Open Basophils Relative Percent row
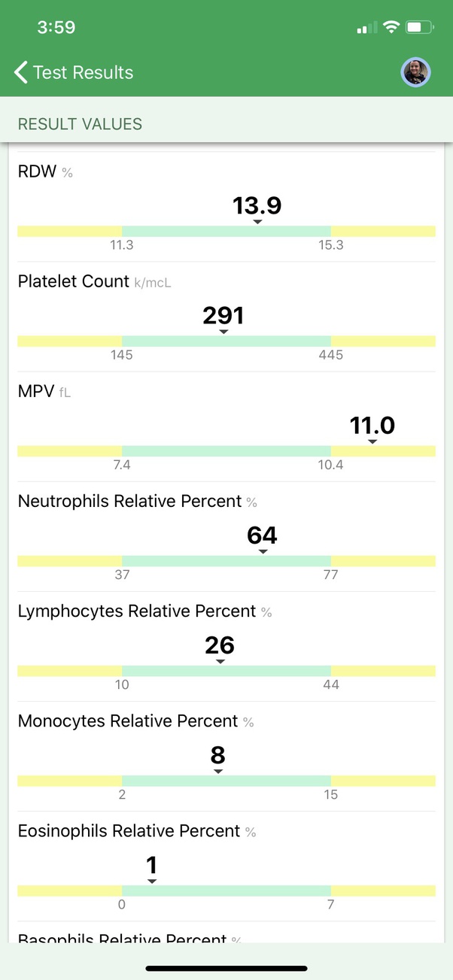 coord(226,933)
